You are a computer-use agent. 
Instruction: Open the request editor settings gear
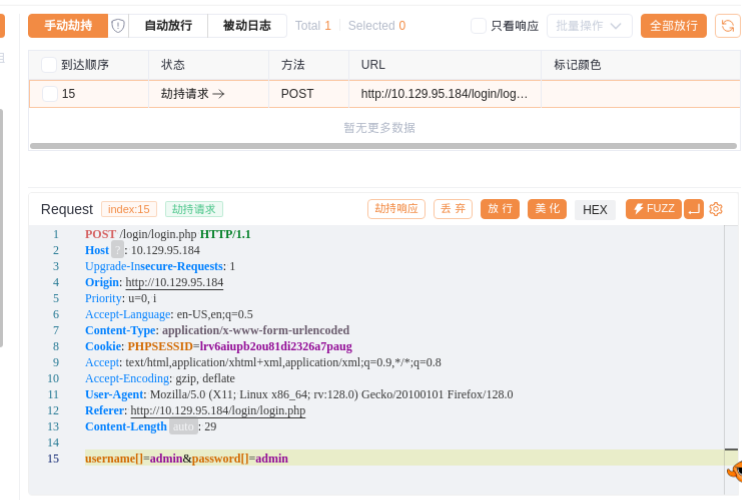(x=716, y=209)
